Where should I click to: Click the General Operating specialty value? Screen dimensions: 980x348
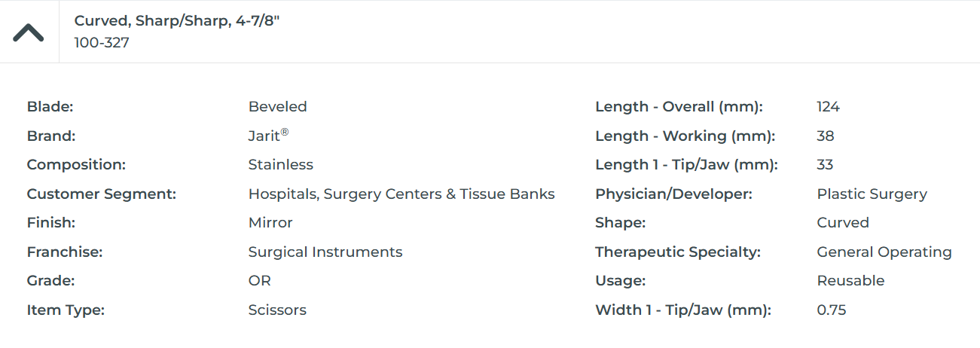[884, 252]
